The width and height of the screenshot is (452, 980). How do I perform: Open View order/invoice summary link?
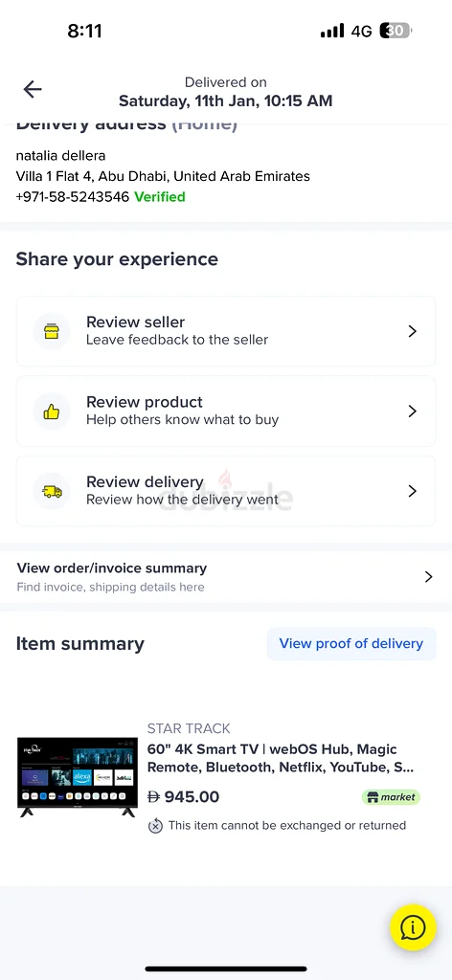(x=226, y=577)
